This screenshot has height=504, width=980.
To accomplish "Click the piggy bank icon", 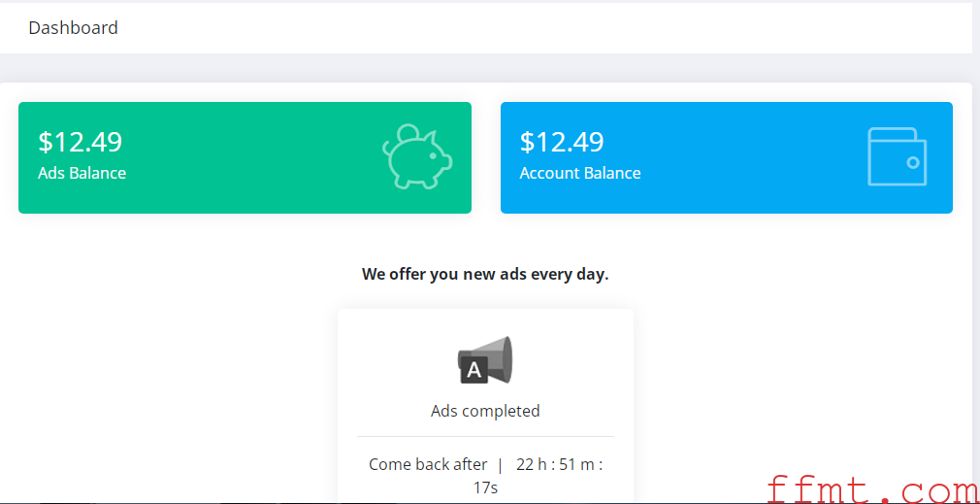I will tap(417, 156).
